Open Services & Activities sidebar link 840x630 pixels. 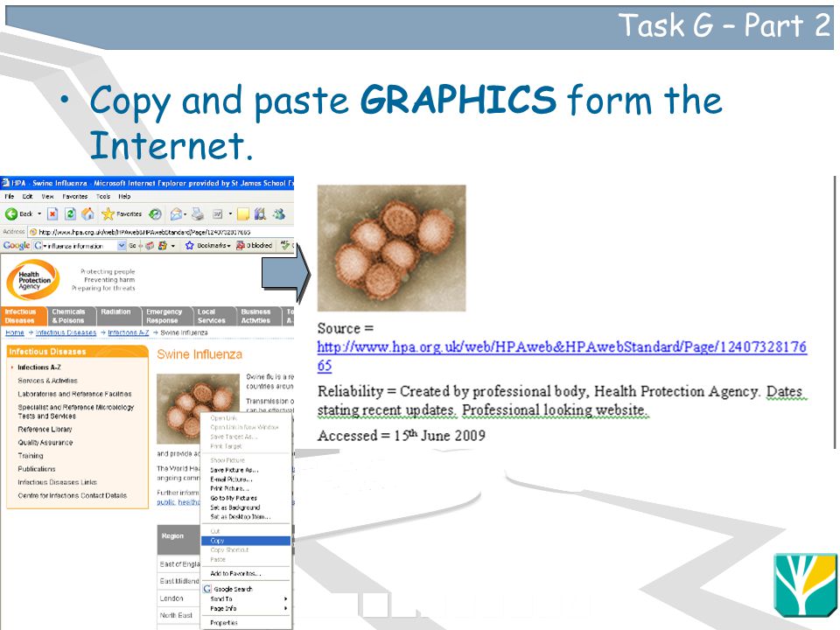point(47,381)
